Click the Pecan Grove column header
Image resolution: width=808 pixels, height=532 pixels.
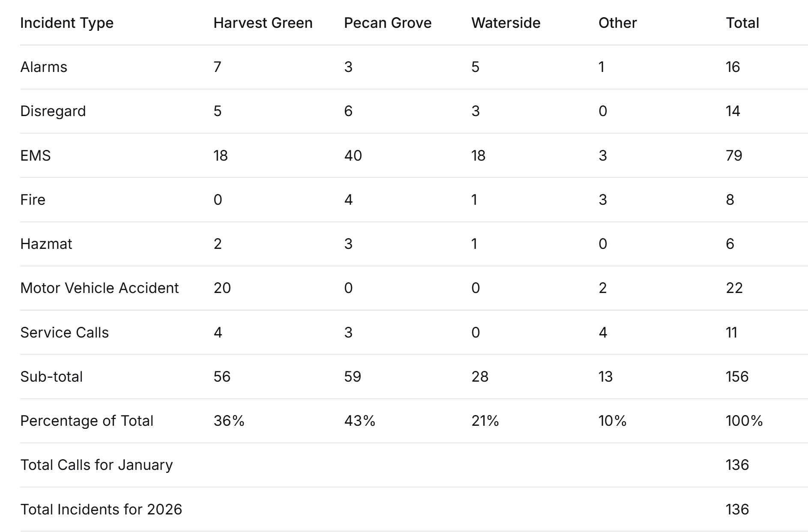(388, 23)
